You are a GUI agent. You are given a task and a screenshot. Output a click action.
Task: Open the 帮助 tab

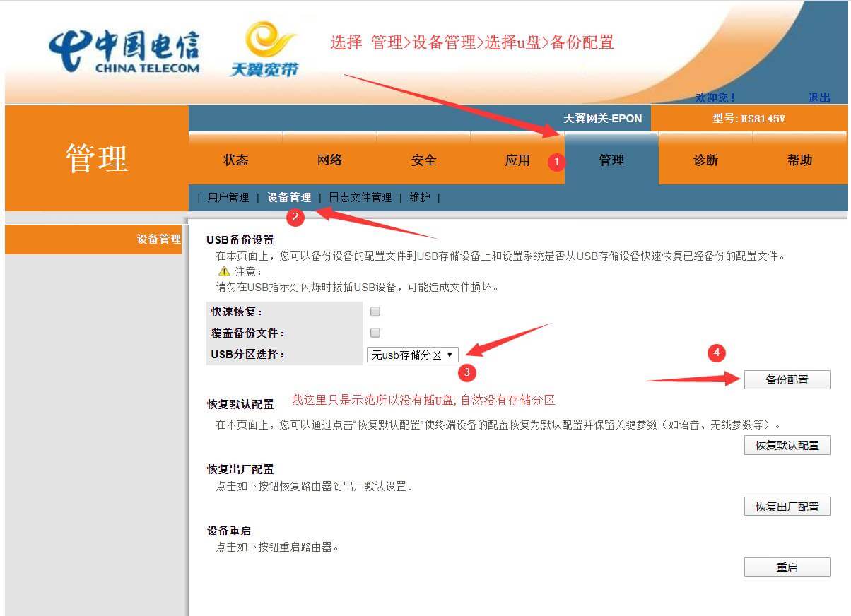pos(799,160)
